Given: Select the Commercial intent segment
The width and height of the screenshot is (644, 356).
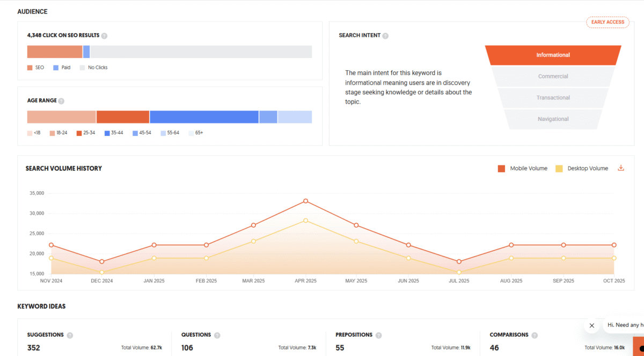Looking at the screenshot, I should point(553,76).
